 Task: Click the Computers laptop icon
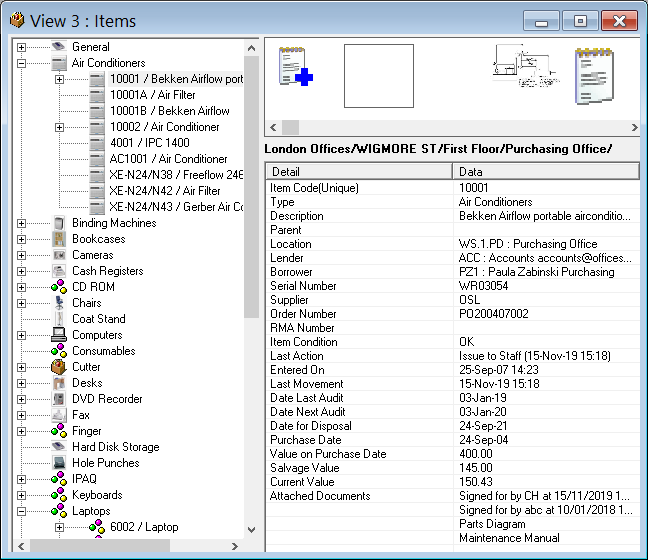59,335
